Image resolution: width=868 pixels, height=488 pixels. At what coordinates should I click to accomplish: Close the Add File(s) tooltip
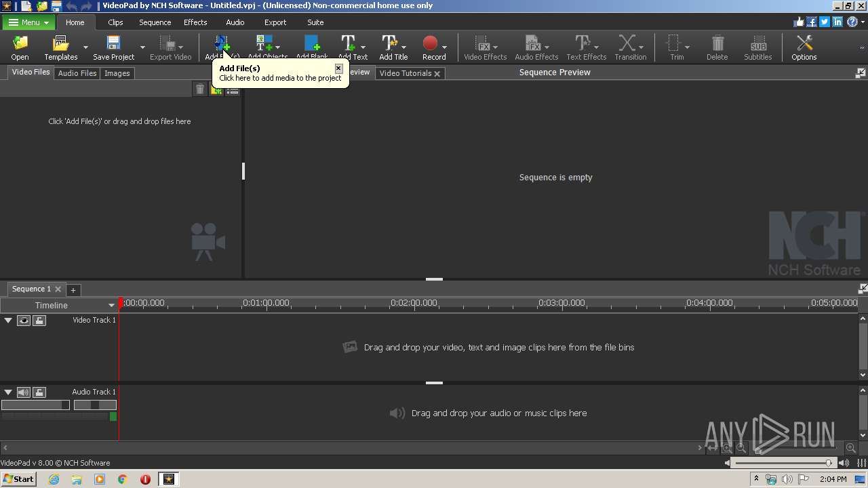338,68
